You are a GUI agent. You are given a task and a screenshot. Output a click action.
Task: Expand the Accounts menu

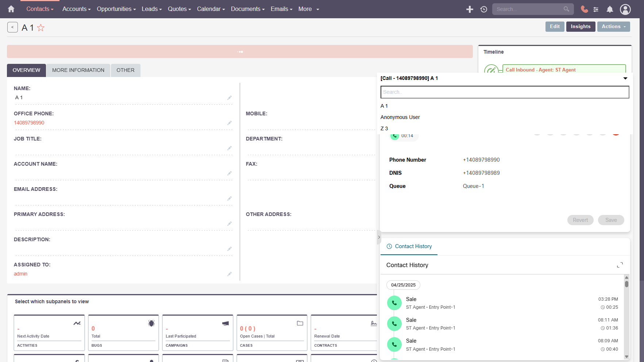coord(76,9)
